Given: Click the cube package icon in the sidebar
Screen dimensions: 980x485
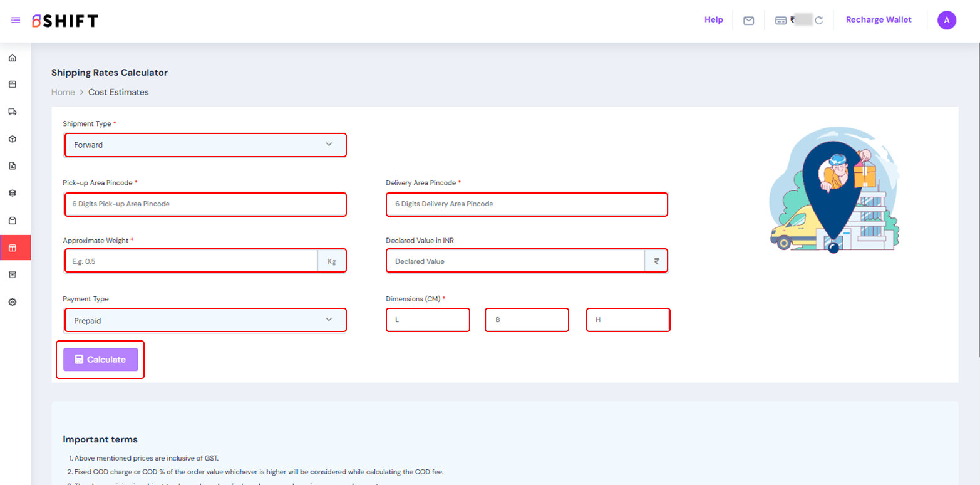Looking at the screenshot, I should (13, 139).
